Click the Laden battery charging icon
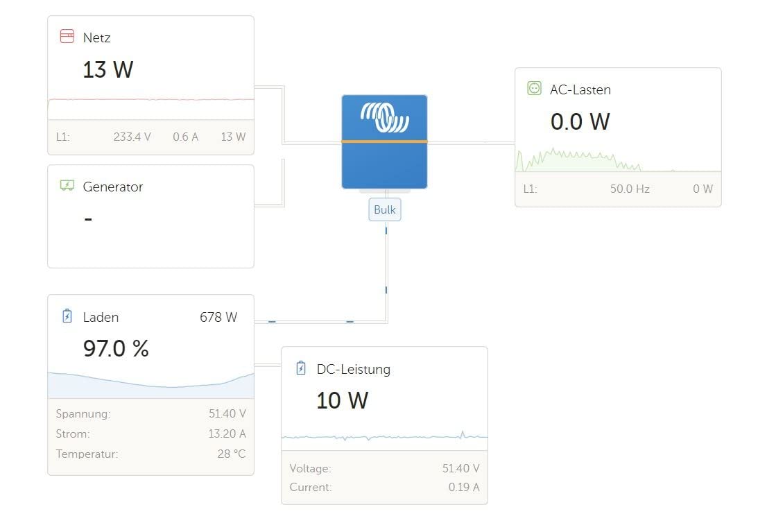This screenshot has height=532, width=758. (67, 316)
